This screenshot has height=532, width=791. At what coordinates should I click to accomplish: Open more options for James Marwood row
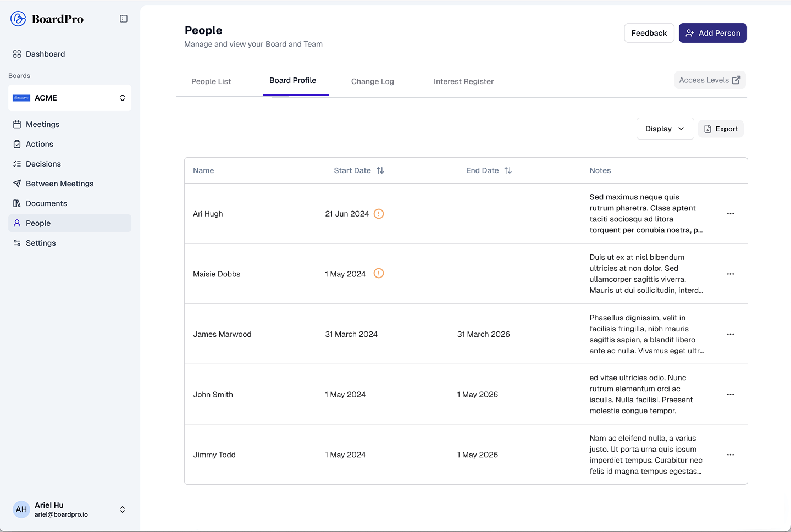tap(731, 334)
